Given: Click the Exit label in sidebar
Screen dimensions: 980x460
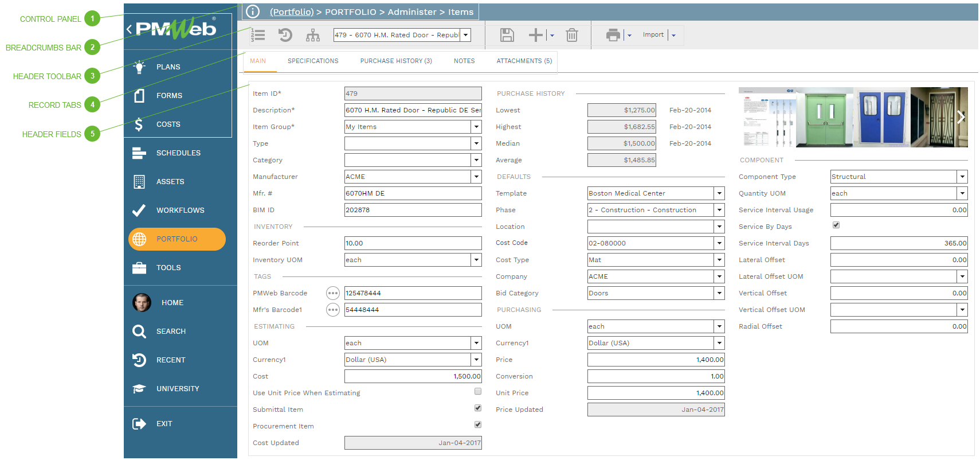Looking at the screenshot, I should (164, 424).
